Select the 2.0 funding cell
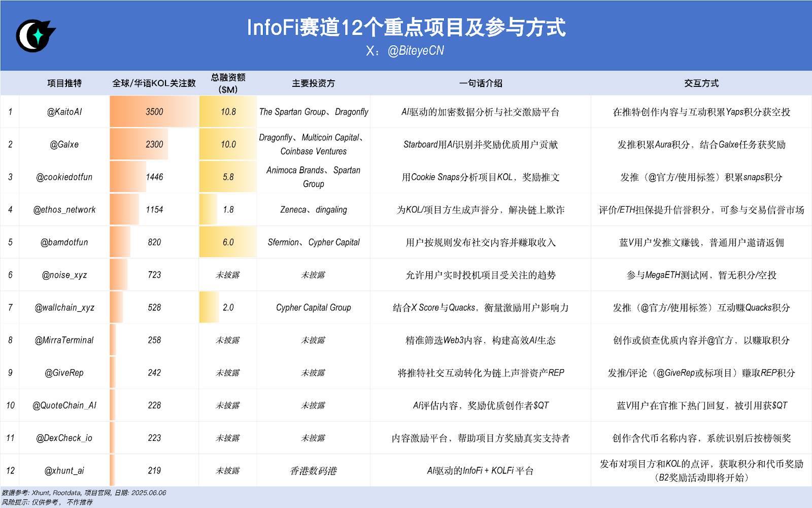Screen dimensions: 812x508 pyautogui.click(x=228, y=307)
